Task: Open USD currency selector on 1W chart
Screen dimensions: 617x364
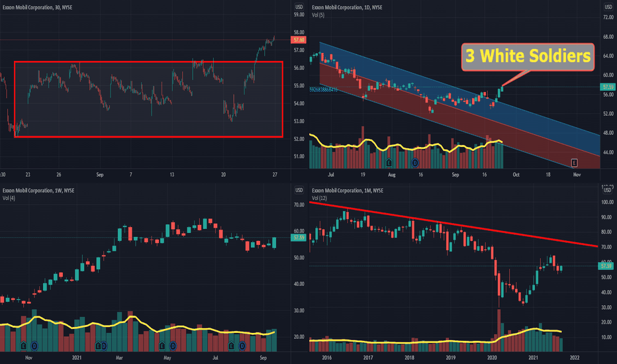Action: (x=299, y=190)
